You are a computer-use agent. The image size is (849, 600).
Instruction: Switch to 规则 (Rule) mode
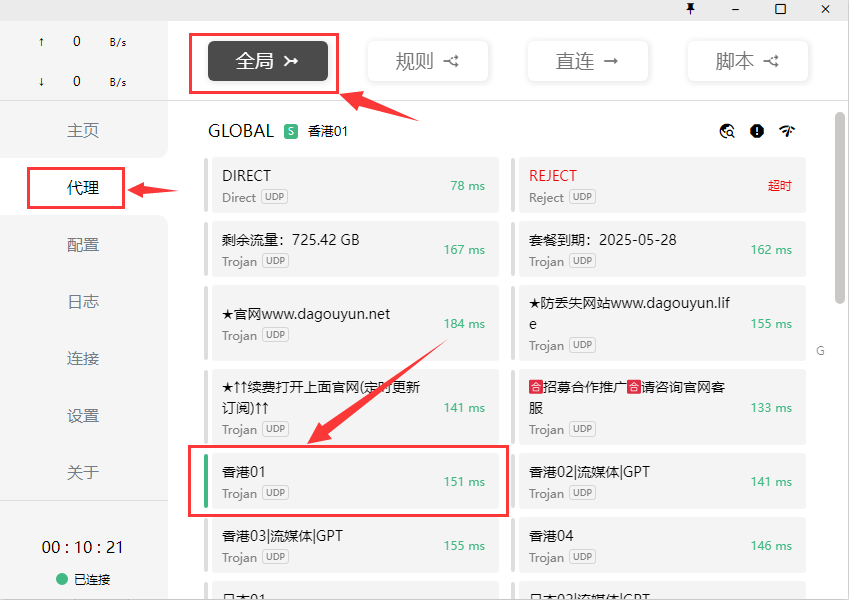pos(427,61)
